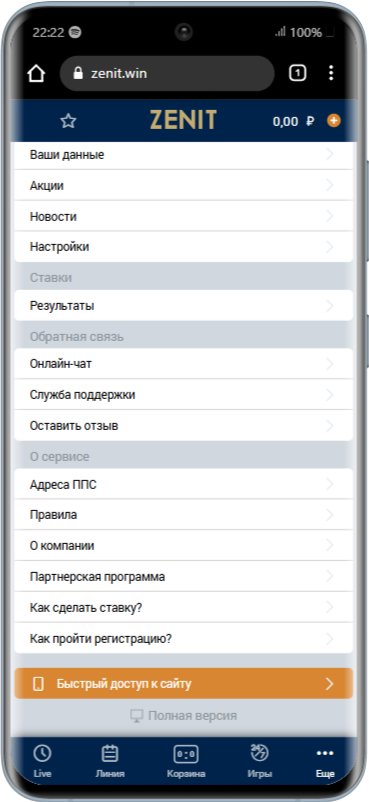Tap the ZENIT logo
Viewport: 369px width, 802px height.
point(183,121)
